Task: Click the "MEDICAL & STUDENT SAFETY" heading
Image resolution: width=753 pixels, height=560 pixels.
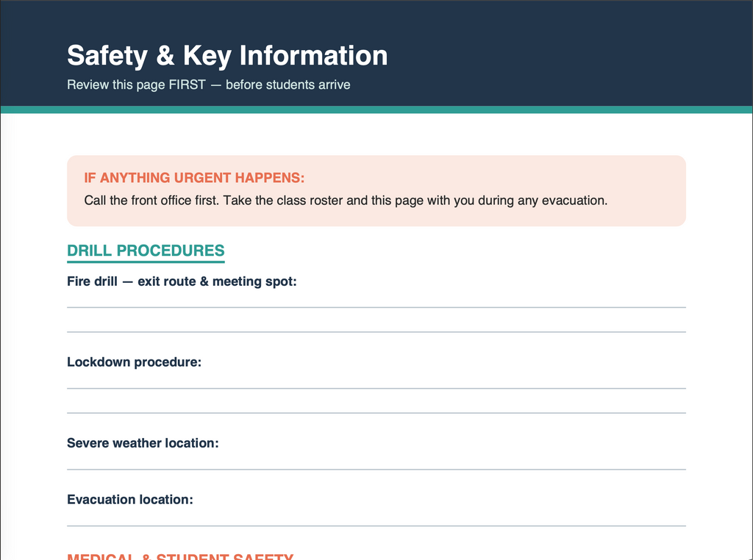Action: click(x=180, y=556)
